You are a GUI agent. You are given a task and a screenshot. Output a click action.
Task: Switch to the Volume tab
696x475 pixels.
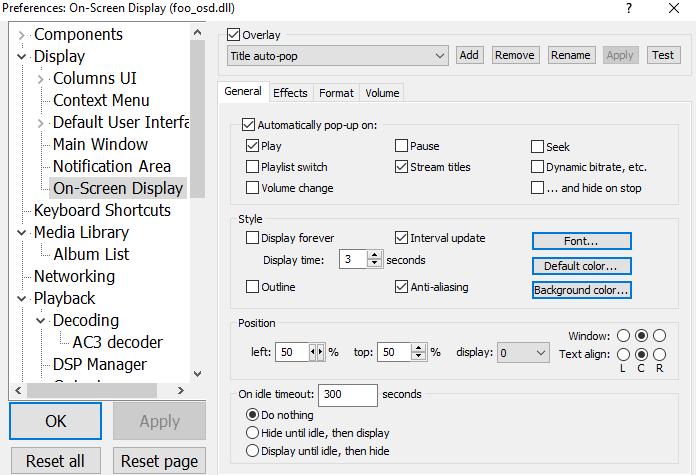[x=382, y=93]
